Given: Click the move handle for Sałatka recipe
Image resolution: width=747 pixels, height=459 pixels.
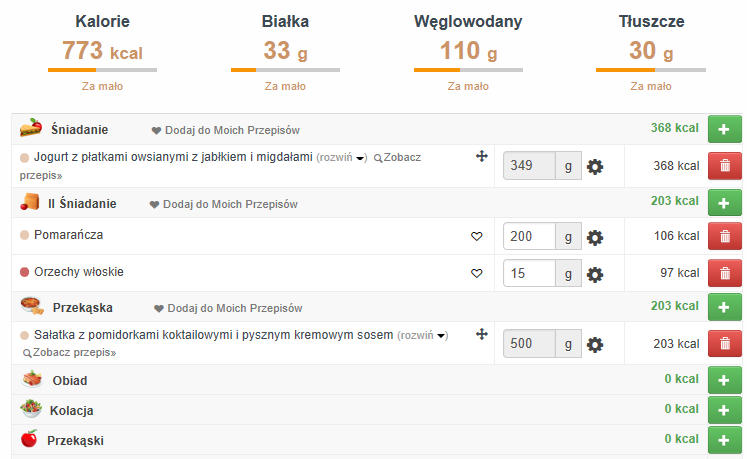Looking at the screenshot, I should [481, 335].
